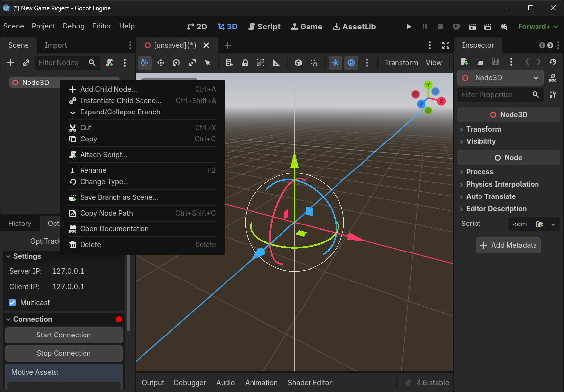
Task: Collapse the Settings section in the OptiTrack panel
Action: click(x=28, y=256)
